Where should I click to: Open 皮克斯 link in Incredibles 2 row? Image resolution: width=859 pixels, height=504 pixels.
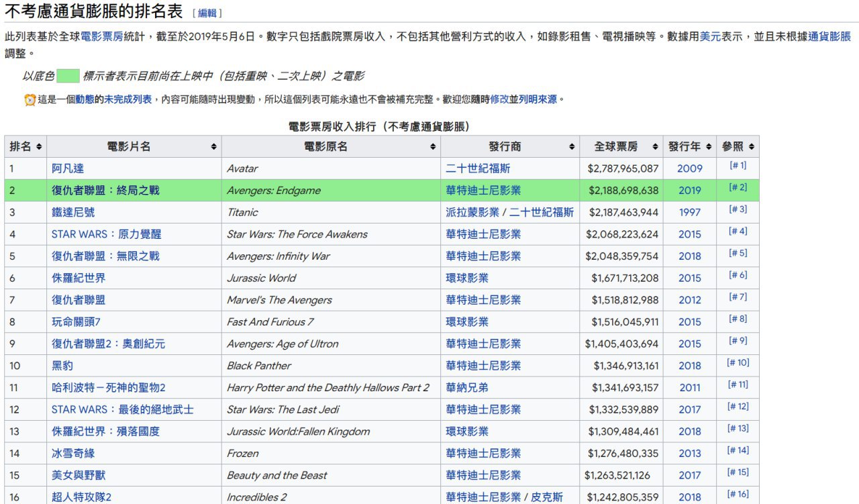click(x=547, y=497)
